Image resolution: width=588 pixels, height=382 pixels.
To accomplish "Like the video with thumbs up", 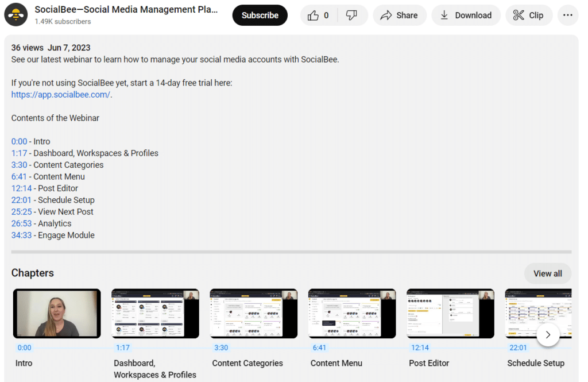I will 318,16.
